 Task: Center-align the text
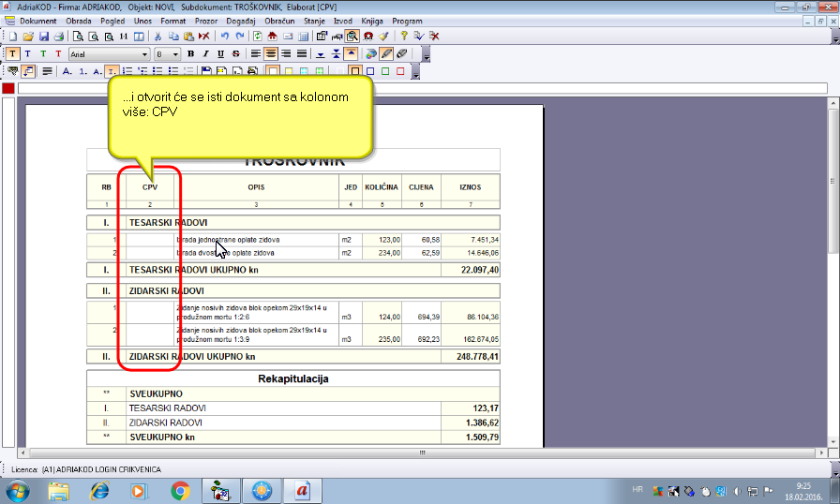click(x=271, y=54)
